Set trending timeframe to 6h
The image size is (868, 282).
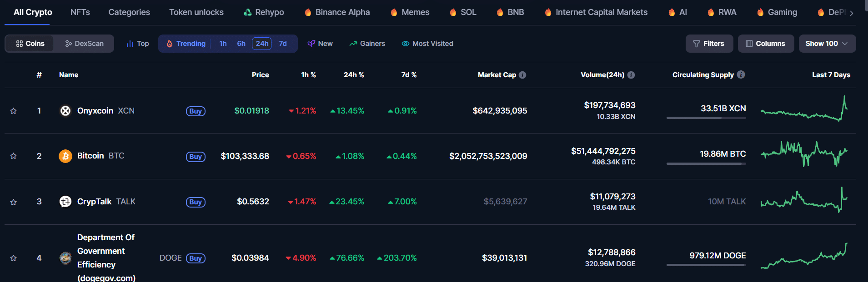coord(241,44)
